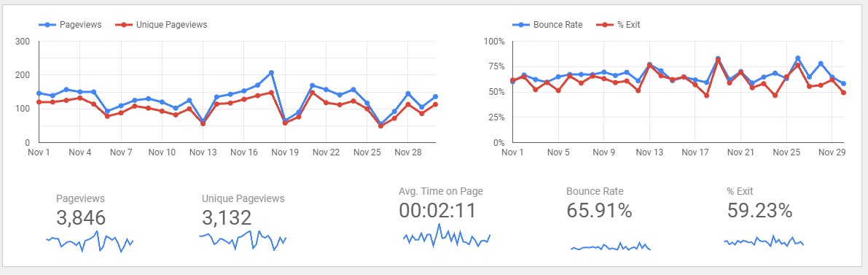Click the Avg. Time on Page sparkline
Viewport: 868px width, 275px height.
pyautogui.click(x=447, y=235)
